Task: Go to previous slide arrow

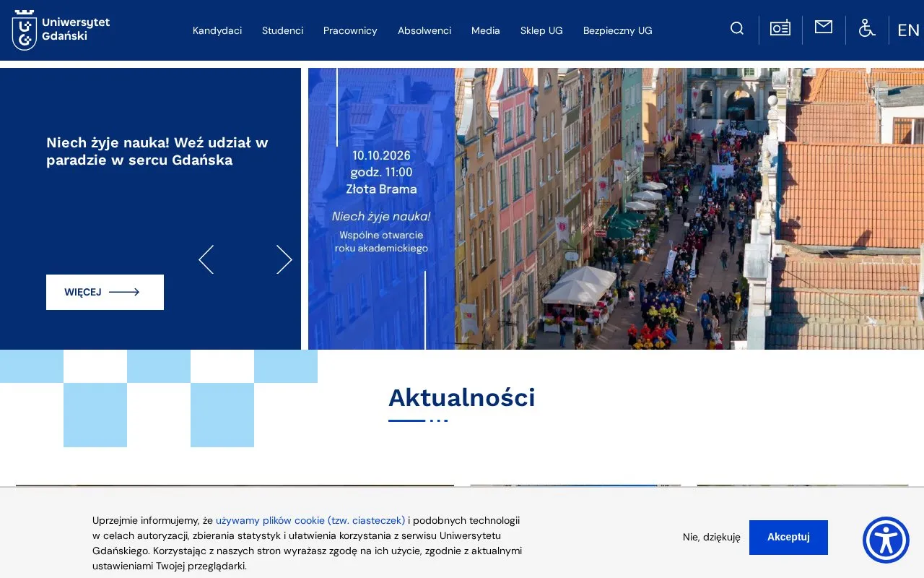Action: click(206, 259)
